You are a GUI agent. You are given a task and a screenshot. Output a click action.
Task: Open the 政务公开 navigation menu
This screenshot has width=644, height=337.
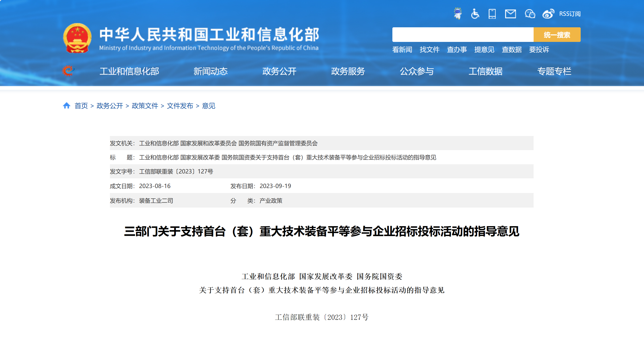click(279, 71)
